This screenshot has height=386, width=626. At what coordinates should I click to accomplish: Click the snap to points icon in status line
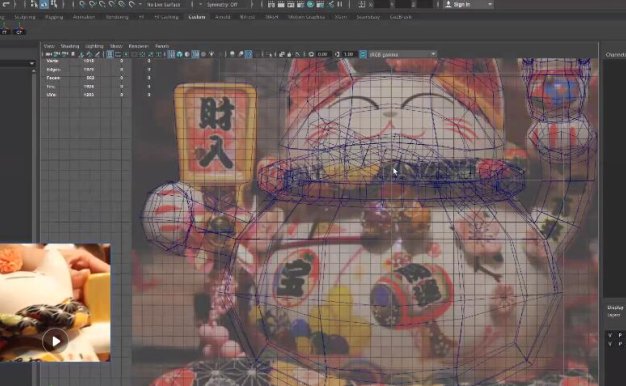[102, 4]
